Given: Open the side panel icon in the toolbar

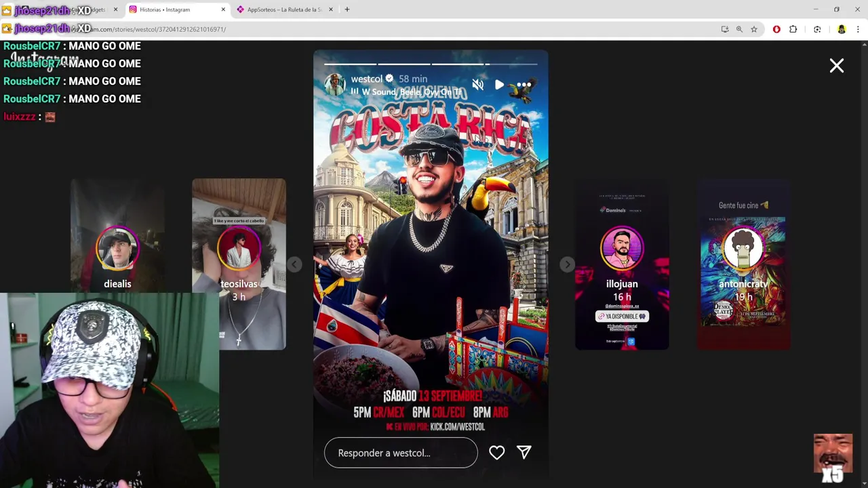Looking at the screenshot, I should [x=817, y=29].
